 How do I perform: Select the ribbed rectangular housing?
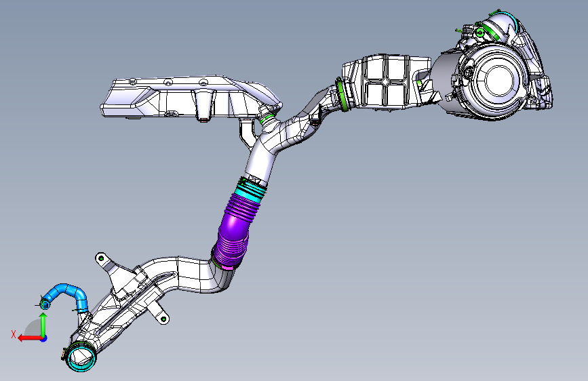click(x=387, y=82)
